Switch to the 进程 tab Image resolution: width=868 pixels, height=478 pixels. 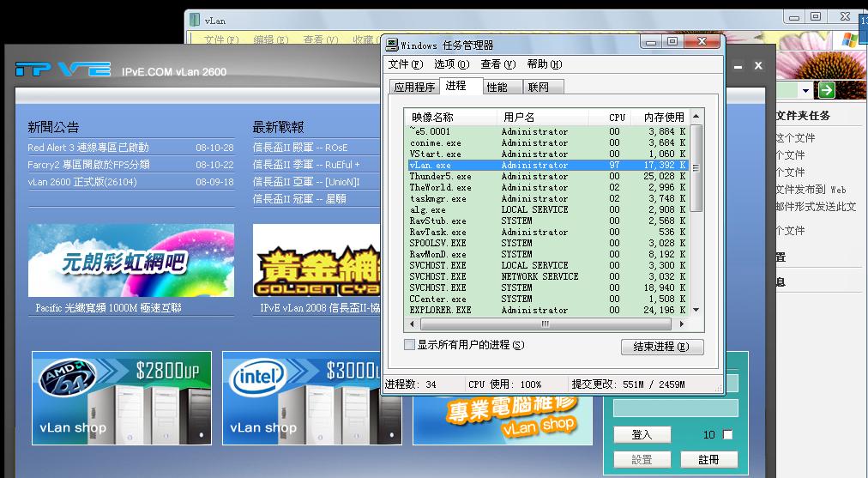point(461,86)
